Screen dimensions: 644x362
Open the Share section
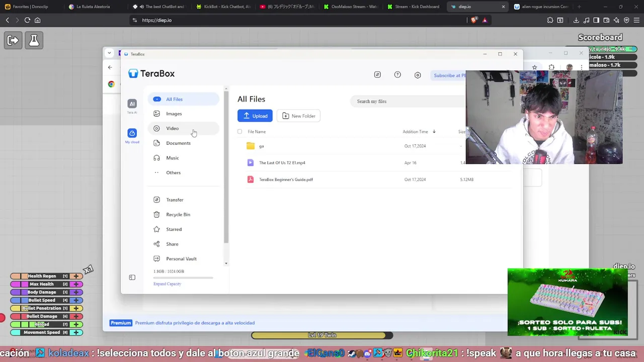pos(184,244)
